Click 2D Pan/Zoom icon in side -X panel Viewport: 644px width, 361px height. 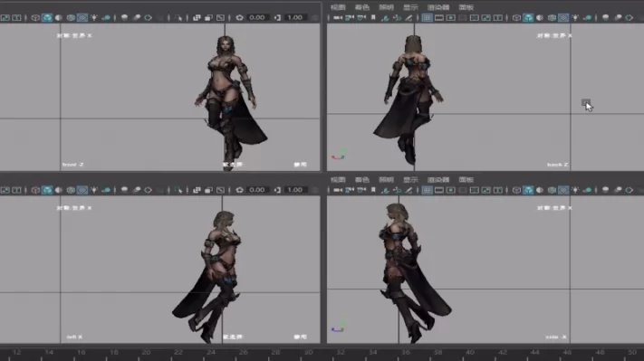coord(397,190)
